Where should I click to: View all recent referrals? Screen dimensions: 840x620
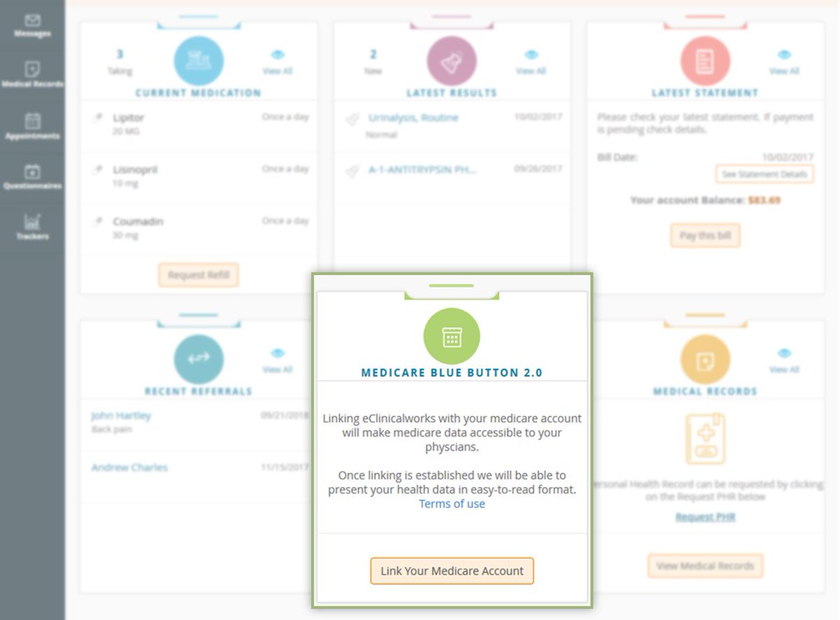(x=277, y=360)
